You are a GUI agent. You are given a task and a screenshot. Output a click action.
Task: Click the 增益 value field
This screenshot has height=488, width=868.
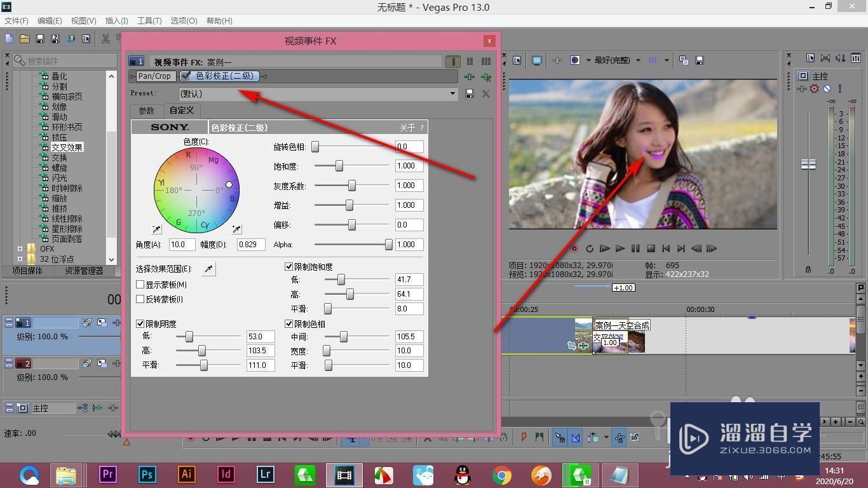click(409, 205)
